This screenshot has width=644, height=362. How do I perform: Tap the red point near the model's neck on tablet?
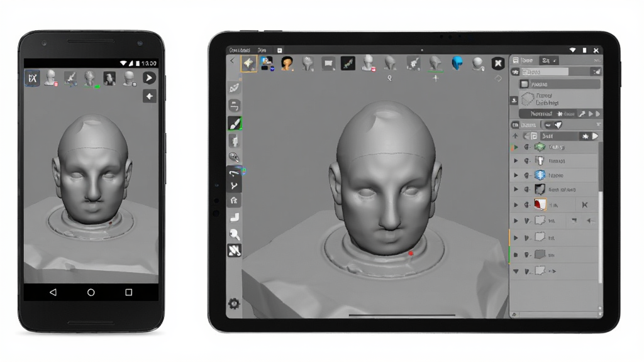(411, 254)
